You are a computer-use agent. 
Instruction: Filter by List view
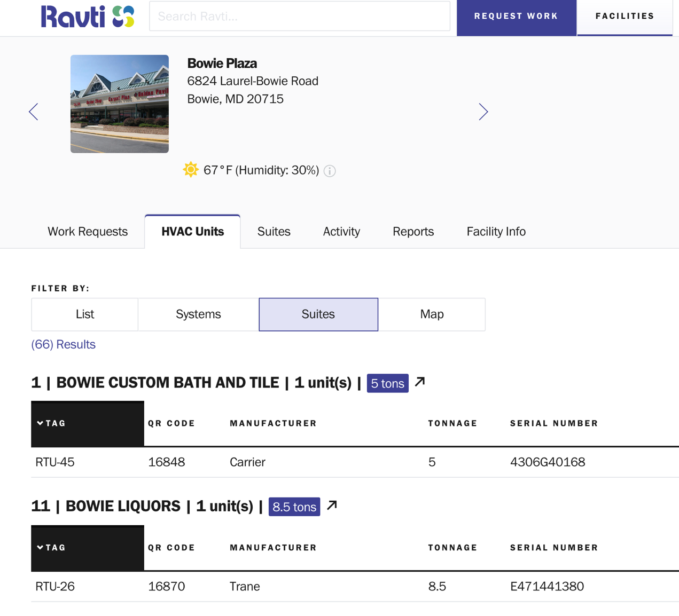(85, 314)
